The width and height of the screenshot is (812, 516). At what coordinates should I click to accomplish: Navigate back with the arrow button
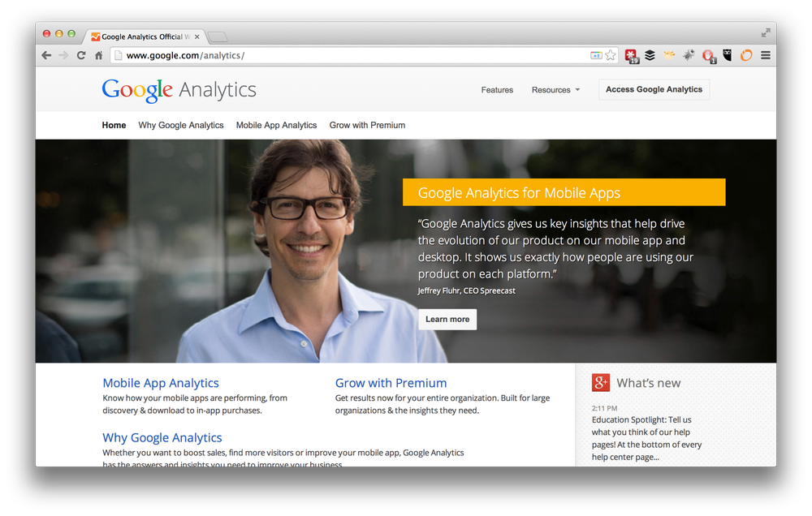pyautogui.click(x=46, y=55)
